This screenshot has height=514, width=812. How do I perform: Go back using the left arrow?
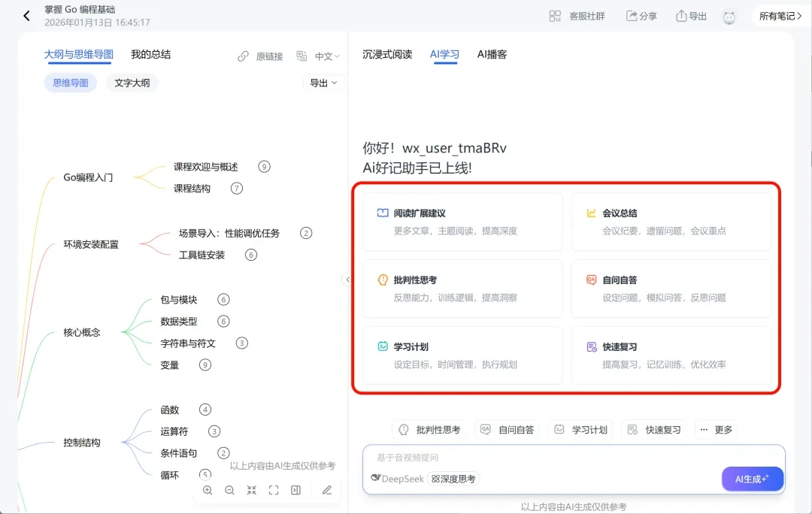(26, 16)
